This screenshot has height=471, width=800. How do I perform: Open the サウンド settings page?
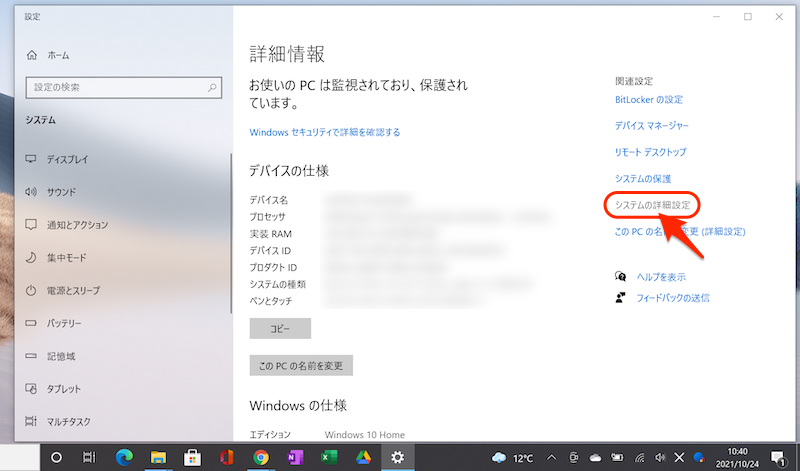60,192
